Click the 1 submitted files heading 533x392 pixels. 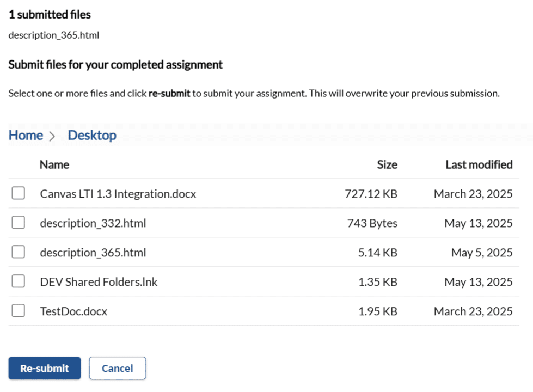[x=49, y=14]
